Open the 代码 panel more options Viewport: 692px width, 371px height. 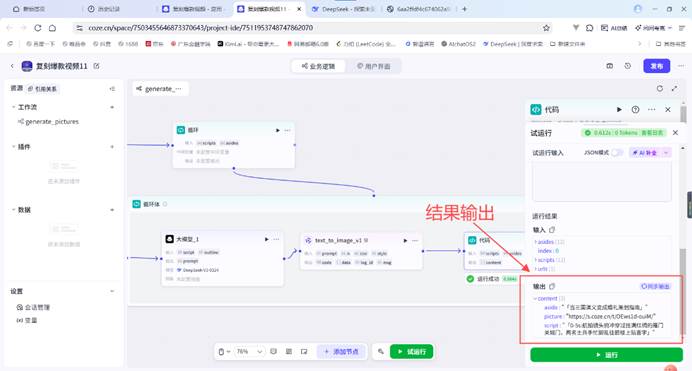tap(651, 109)
